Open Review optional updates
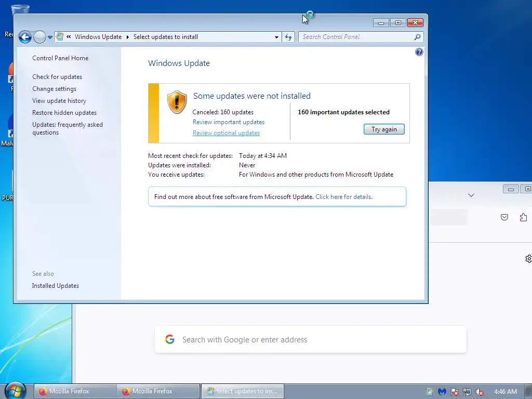The image size is (532, 399). coord(227,133)
